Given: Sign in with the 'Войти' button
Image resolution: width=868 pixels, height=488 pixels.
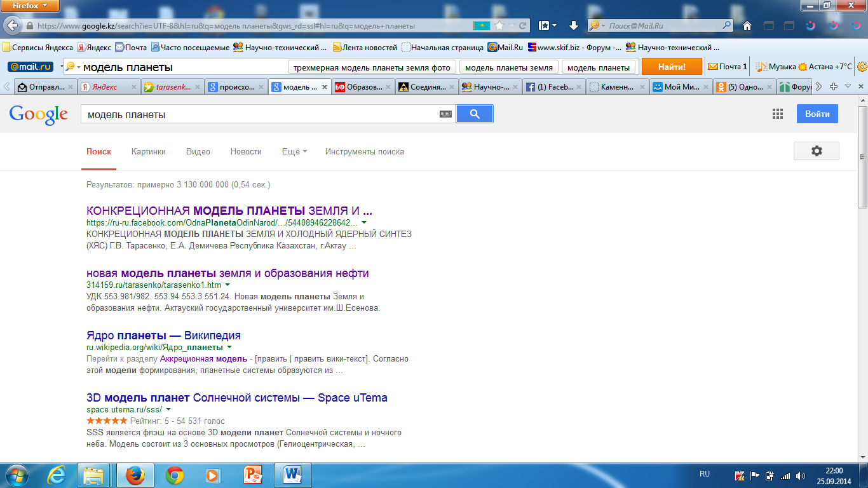Looking at the screenshot, I should pyautogui.click(x=817, y=114).
